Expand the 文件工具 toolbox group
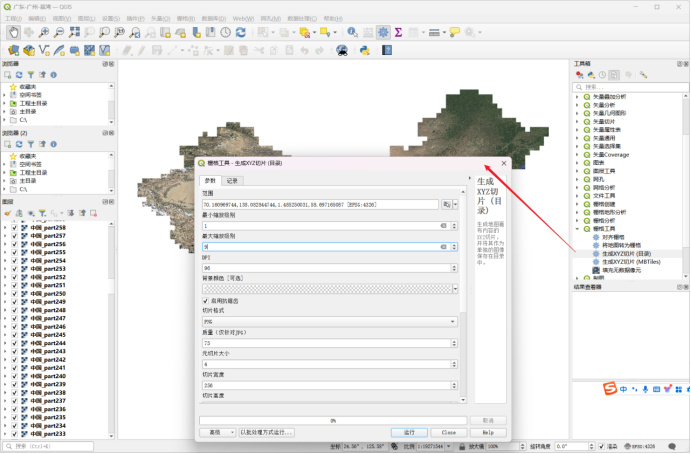The height and width of the screenshot is (454, 691). (577, 196)
